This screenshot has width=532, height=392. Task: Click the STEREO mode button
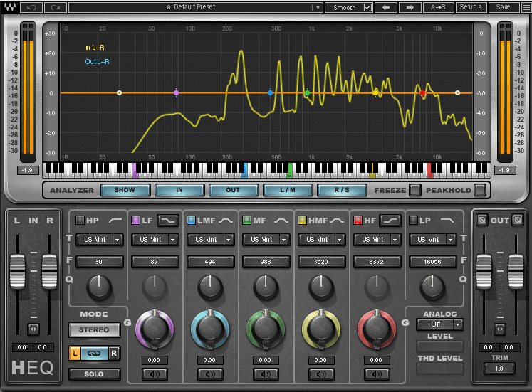[x=94, y=329]
